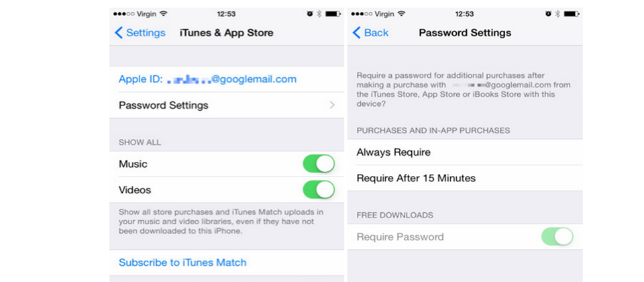Tap the alarm clock icon in right status bar
This screenshot has height=282, width=644.
click(x=548, y=14)
